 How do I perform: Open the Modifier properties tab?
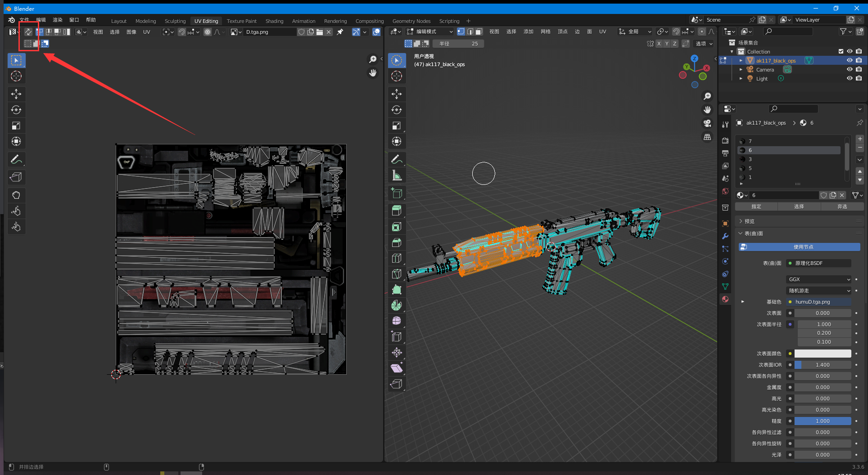(x=725, y=236)
